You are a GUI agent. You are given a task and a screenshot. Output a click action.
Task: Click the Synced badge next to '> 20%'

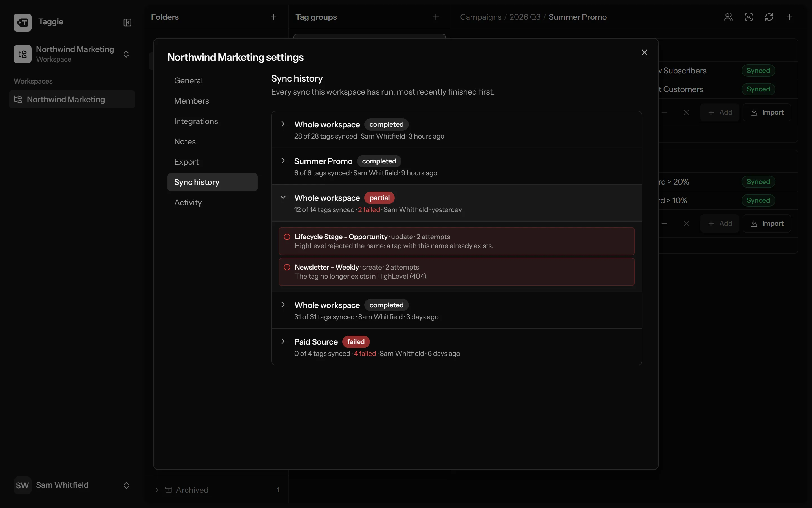758,182
